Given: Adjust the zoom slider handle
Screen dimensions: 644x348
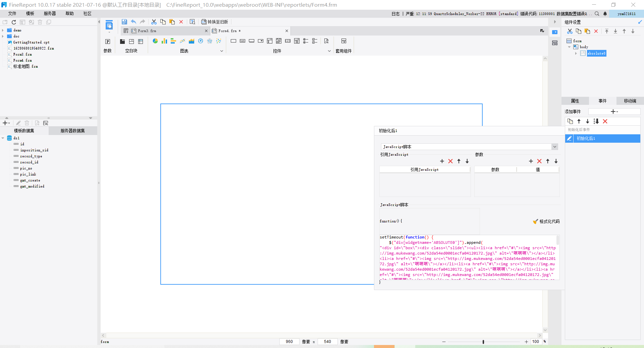Looking at the screenshot, I should tap(483, 342).
